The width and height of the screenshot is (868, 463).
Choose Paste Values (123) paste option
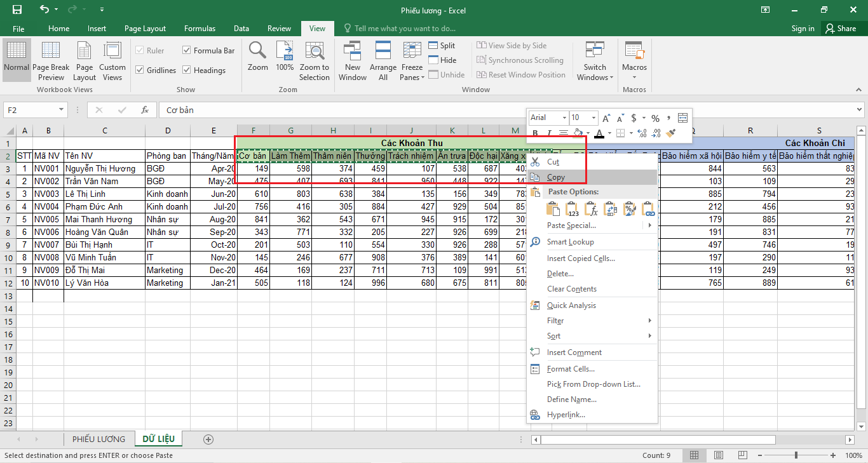click(572, 209)
